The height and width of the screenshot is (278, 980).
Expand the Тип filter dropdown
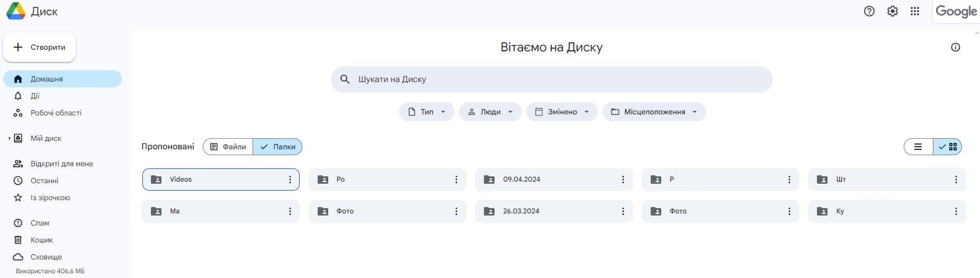(x=427, y=112)
